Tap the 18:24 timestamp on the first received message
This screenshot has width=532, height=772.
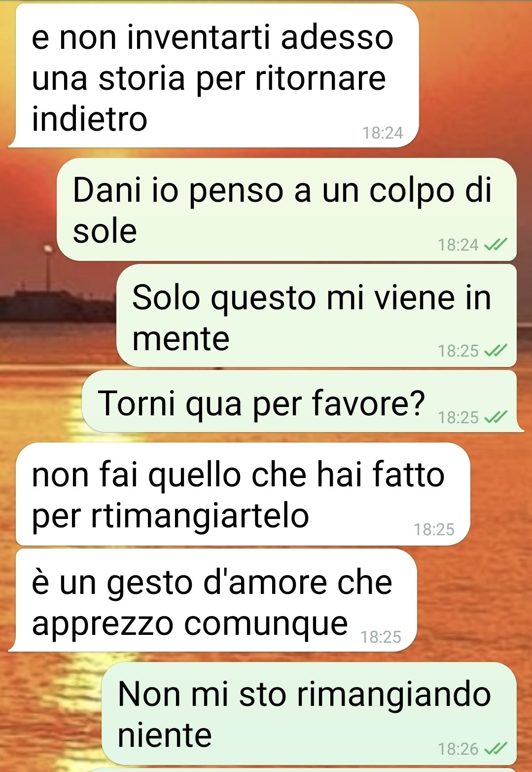click(x=383, y=133)
